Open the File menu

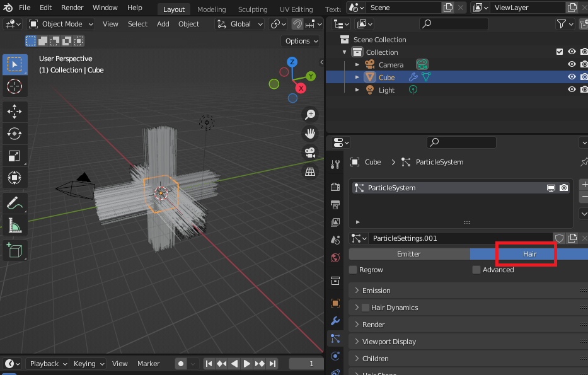pos(25,8)
